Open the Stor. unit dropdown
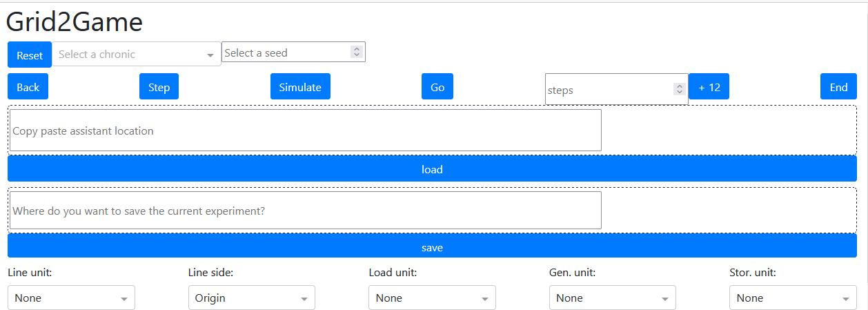The height and width of the screenshot is (310, 868). point(793,298)
